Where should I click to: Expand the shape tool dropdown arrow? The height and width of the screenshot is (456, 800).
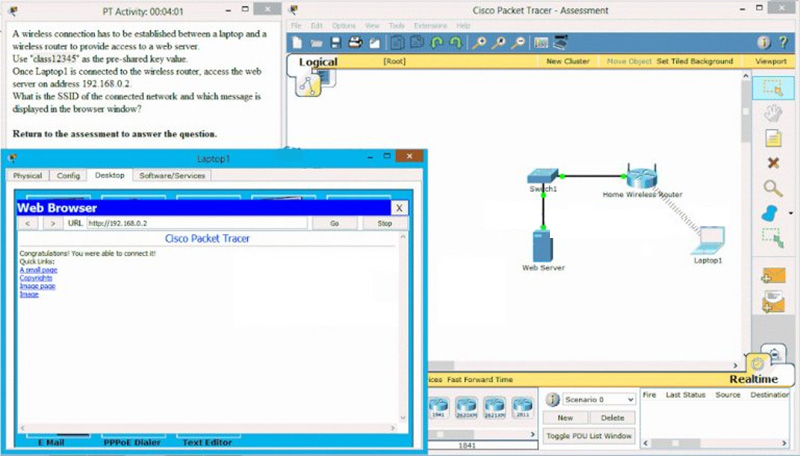click(x=791, y=213)
